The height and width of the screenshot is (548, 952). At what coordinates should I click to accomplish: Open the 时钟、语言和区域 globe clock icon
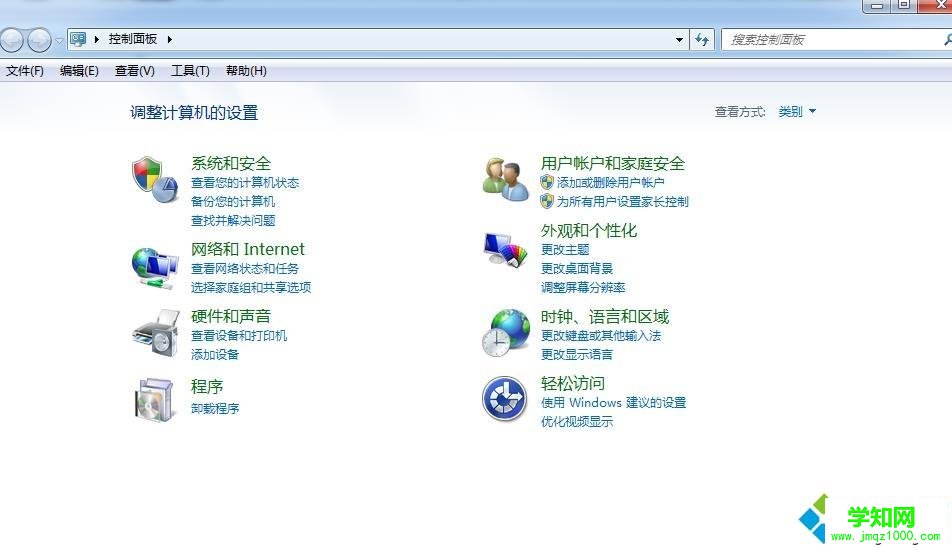506,333
